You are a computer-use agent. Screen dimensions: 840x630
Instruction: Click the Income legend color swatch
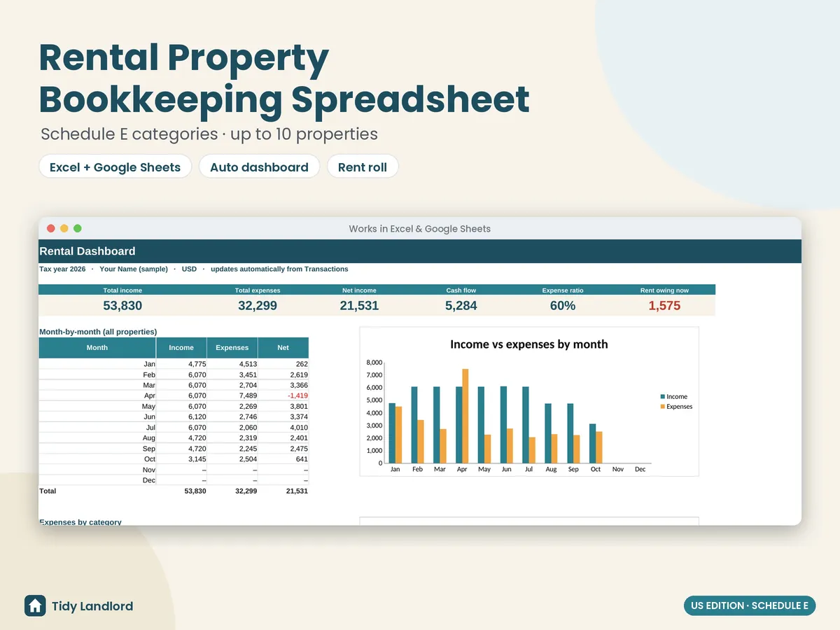pos(662,396)
